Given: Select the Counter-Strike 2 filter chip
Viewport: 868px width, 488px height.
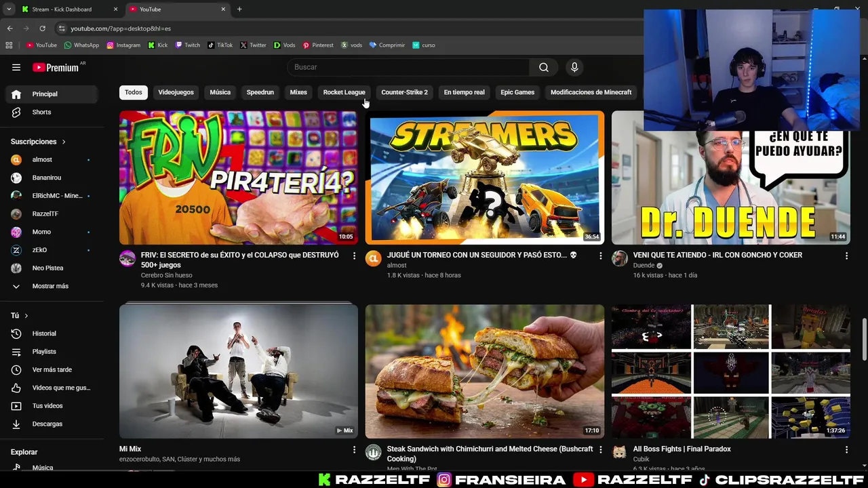Looking at the screenshot, I should click(404, 92).
